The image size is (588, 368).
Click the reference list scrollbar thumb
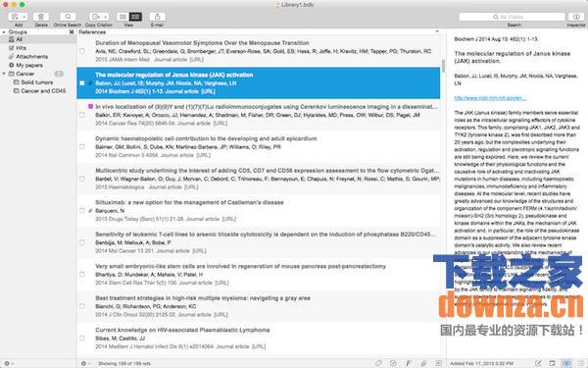443,66
